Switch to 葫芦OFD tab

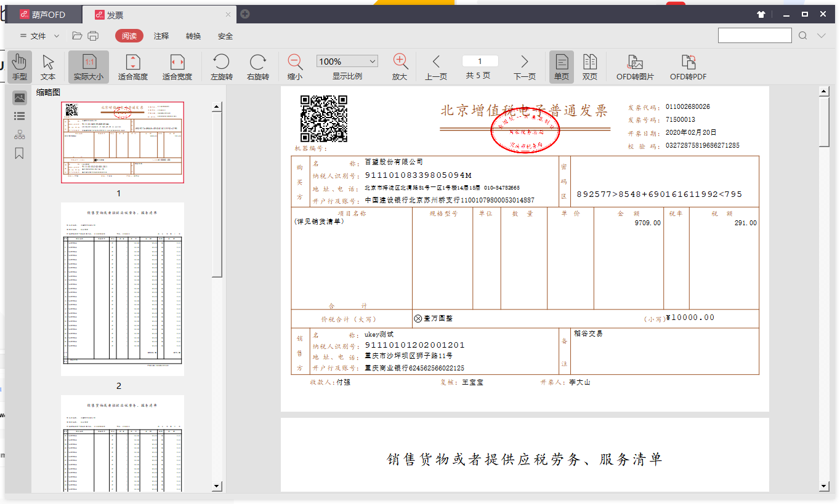pyautogui.click(x=42, y=15)
